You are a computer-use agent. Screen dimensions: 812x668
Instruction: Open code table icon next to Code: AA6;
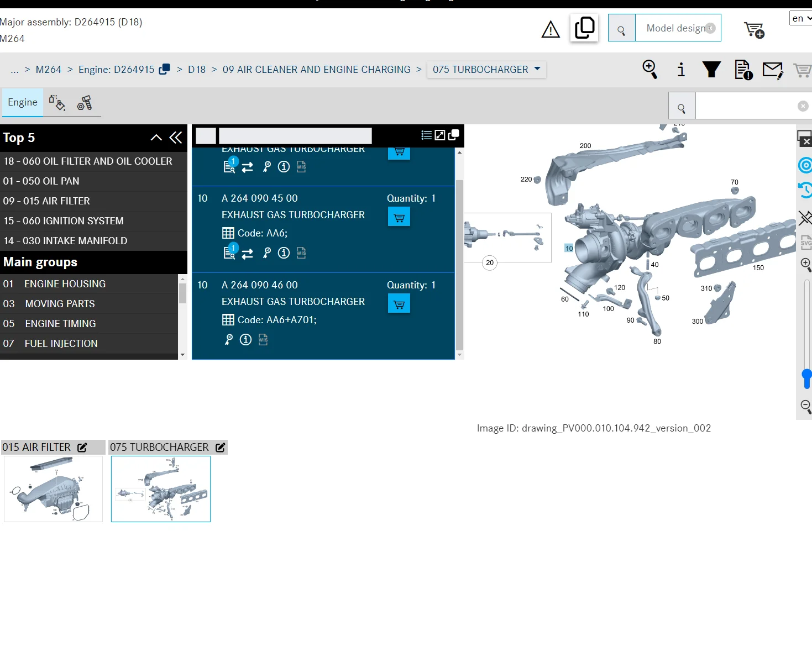click(x=228, y=233)
